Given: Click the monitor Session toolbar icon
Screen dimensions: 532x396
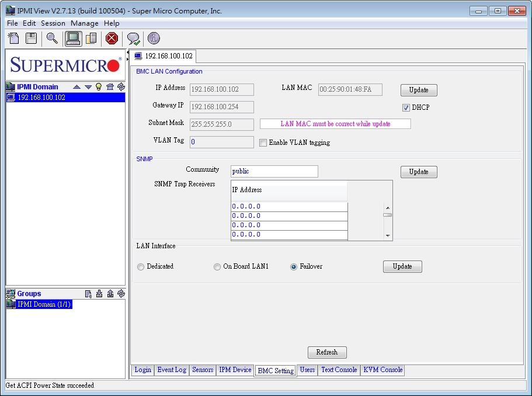Looking at the screenshot, I should click(73, 39).
